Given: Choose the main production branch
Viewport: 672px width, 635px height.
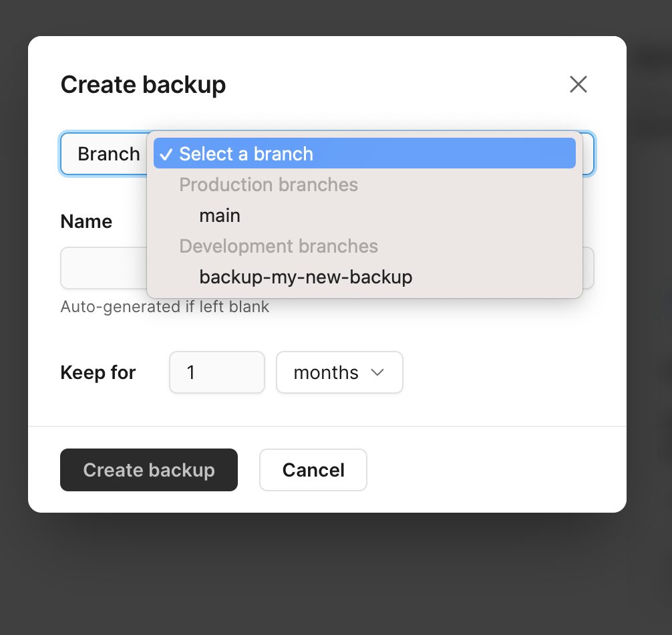Looking at the screenshot, I should click(220, 215).
